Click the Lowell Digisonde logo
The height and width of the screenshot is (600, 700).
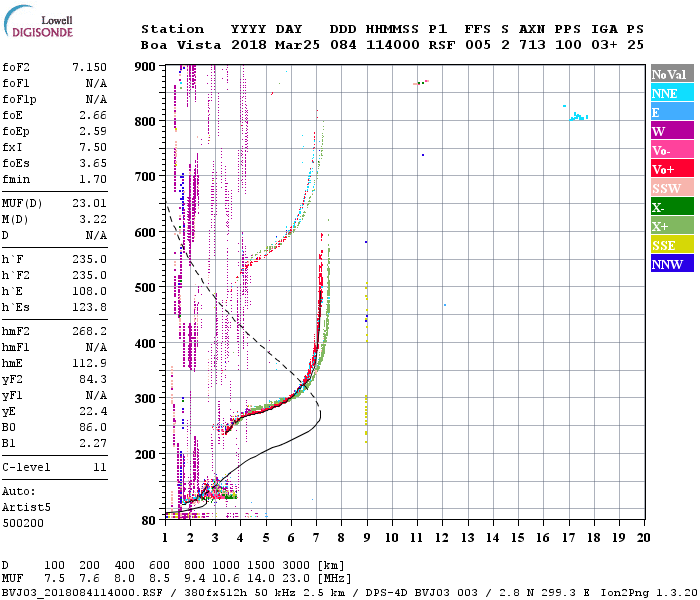38,21
